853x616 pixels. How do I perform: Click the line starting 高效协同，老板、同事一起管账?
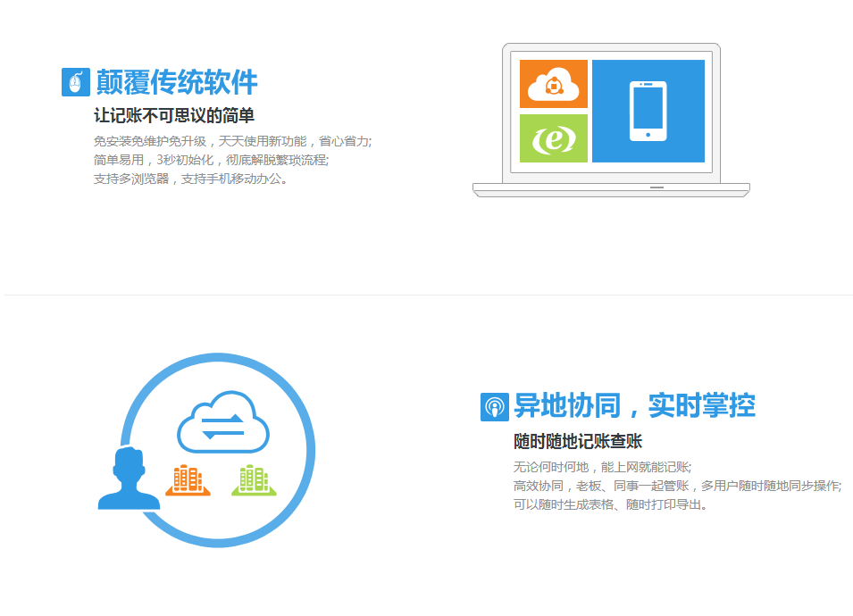[676, 486]
